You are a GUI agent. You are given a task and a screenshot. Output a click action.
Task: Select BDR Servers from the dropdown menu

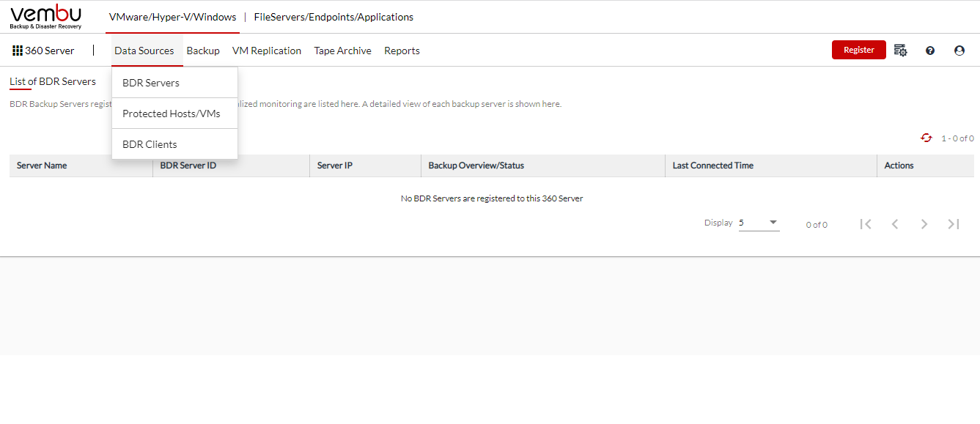[175, 83]
